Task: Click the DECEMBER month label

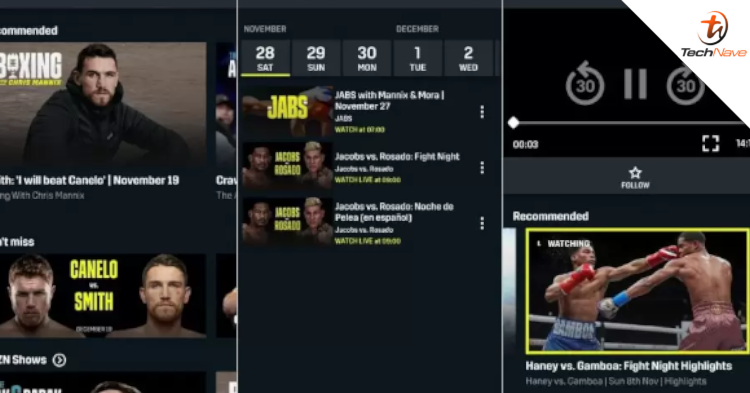Action: point(417,29)
